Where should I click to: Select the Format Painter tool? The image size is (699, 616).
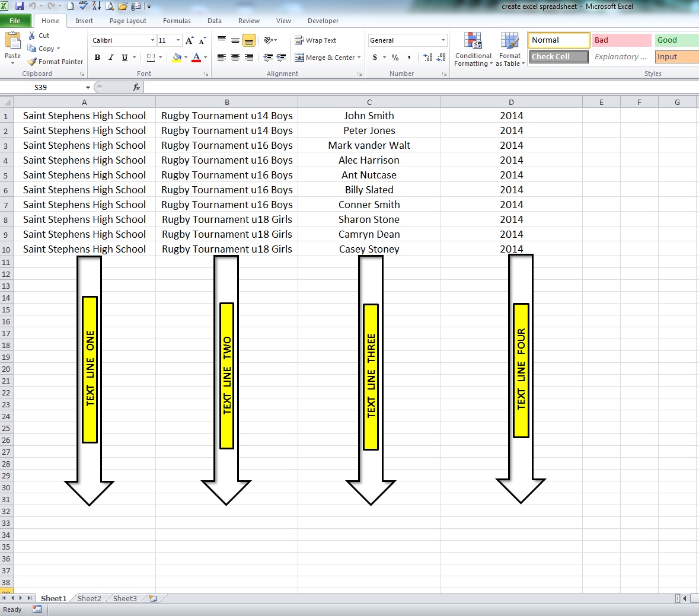(55, 62)
